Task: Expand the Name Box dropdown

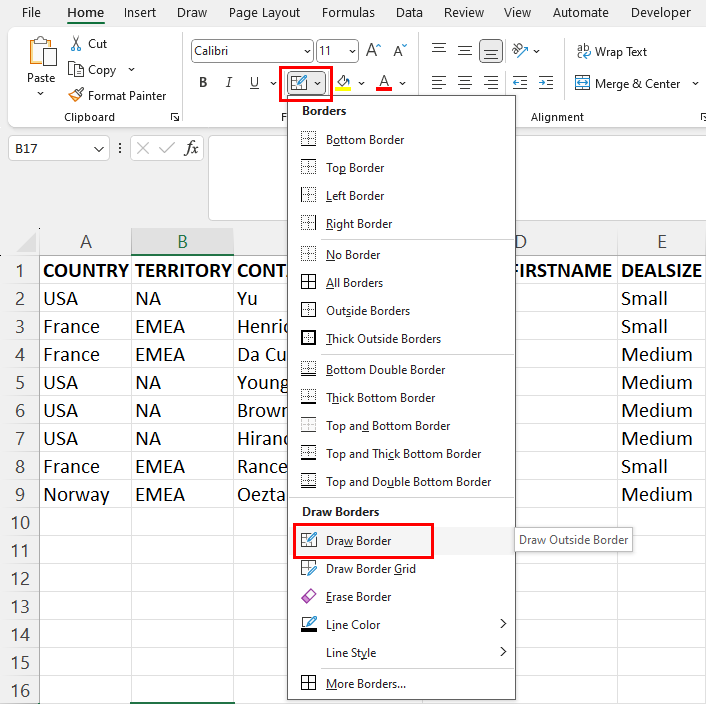Action: [x=99, y=149]
